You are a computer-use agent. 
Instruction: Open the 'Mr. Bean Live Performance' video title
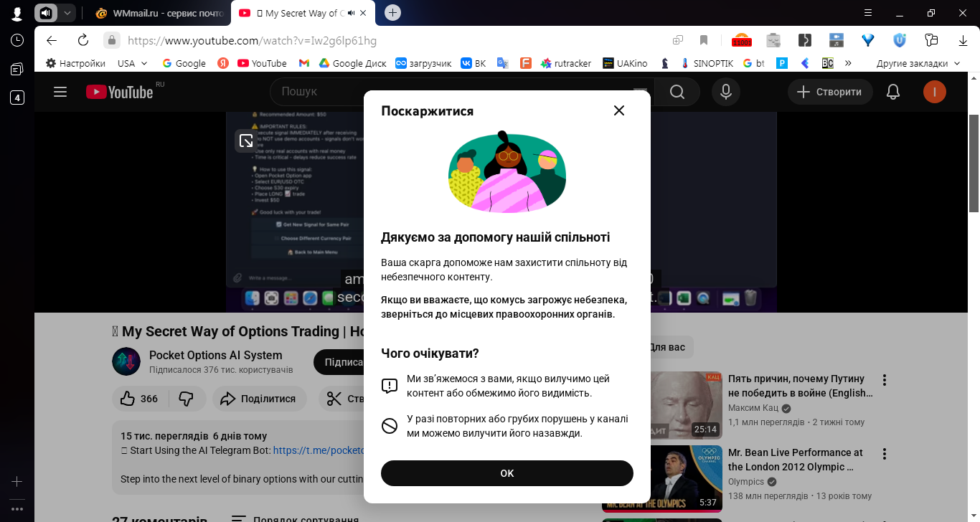point(796,460)
